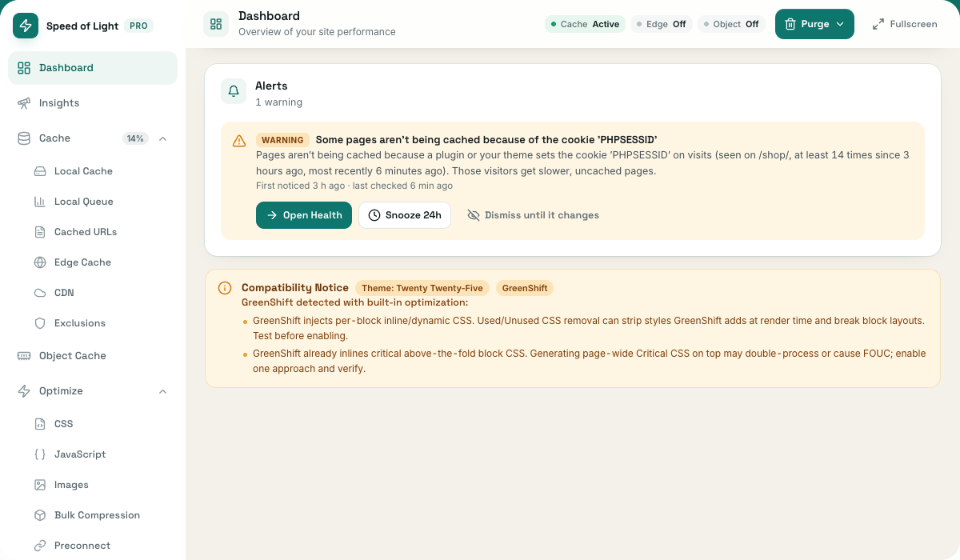Click the warning triangle icon in alert
Screen dimensions: 960x560
tap(239, 141)
